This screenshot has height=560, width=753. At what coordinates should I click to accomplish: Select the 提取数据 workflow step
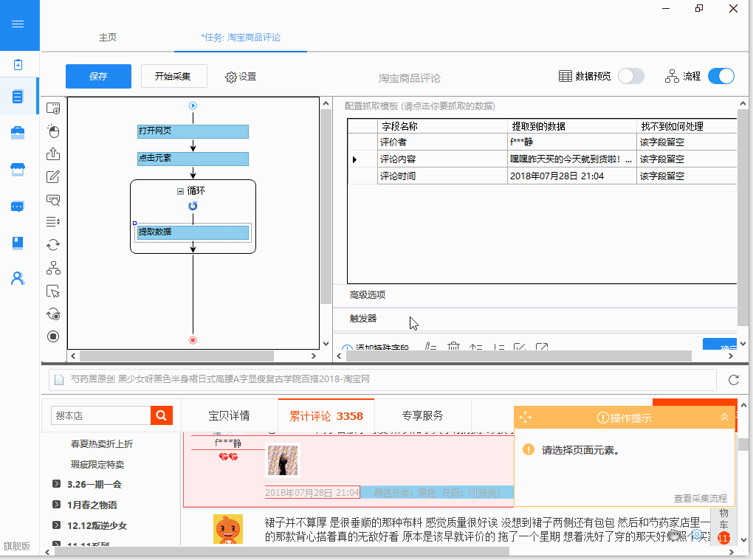tap(193, 232)
